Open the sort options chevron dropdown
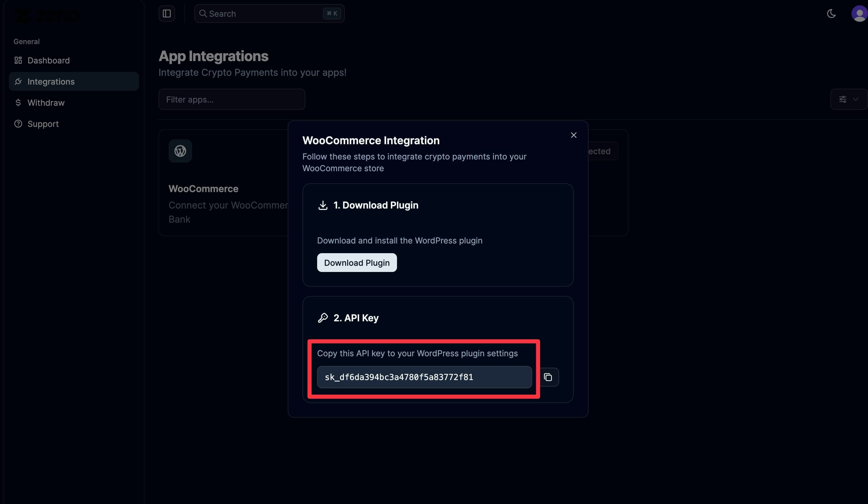Image resolution: width=868 pixels, height=504 pixels. coord(855,100)
